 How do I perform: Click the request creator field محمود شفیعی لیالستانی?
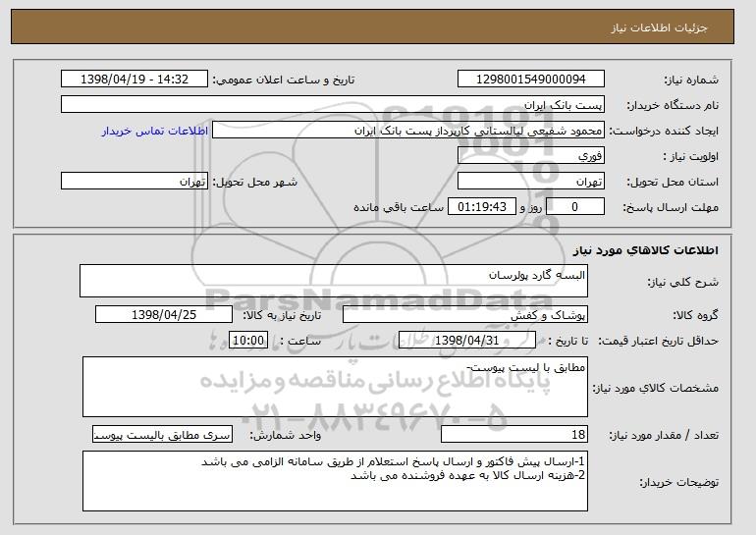pos(408,131)
